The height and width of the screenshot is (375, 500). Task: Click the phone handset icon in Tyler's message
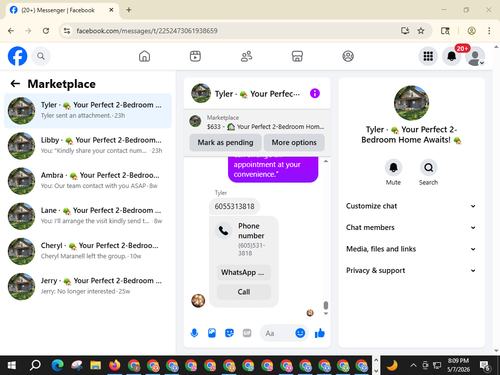223,230
